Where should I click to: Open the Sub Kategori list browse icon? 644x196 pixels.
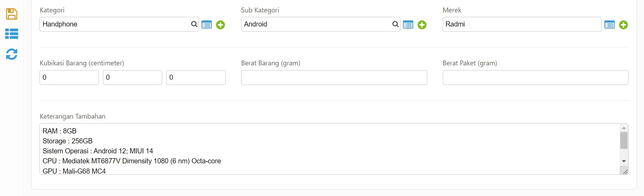pyautogui.click(x=408, y=25)
